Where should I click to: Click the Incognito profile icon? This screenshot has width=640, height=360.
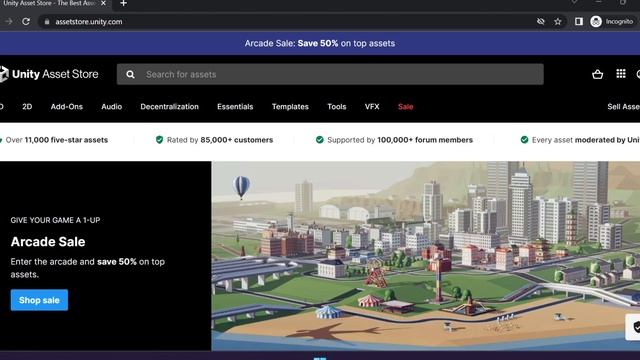pos(596,22)
